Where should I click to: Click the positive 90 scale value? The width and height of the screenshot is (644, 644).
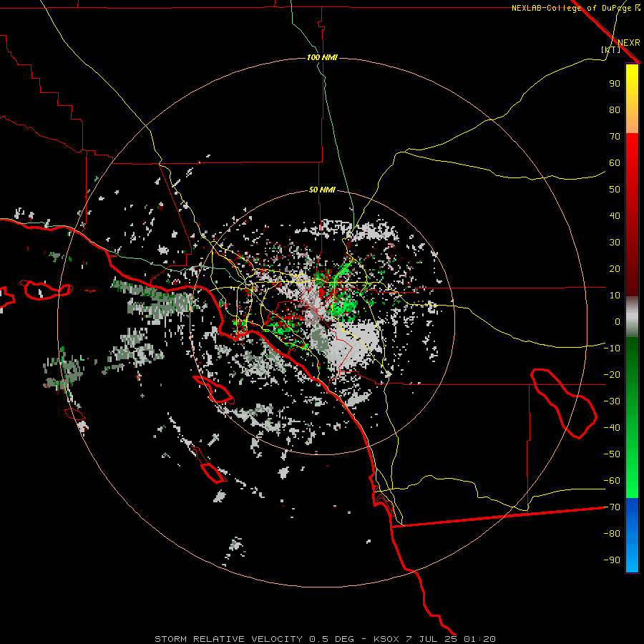(615, 84)
